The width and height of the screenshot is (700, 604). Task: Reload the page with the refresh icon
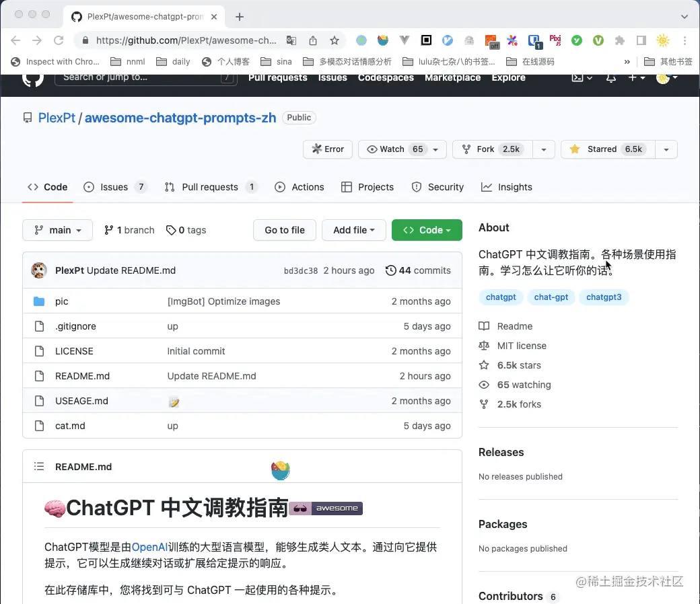pos(59,40)
